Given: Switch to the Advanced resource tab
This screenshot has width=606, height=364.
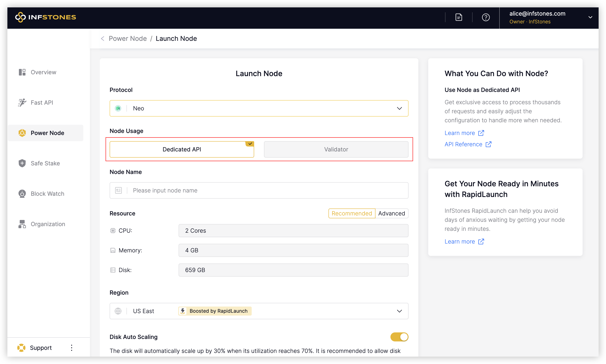Looking at the screenshot, I should pos(391,213).
